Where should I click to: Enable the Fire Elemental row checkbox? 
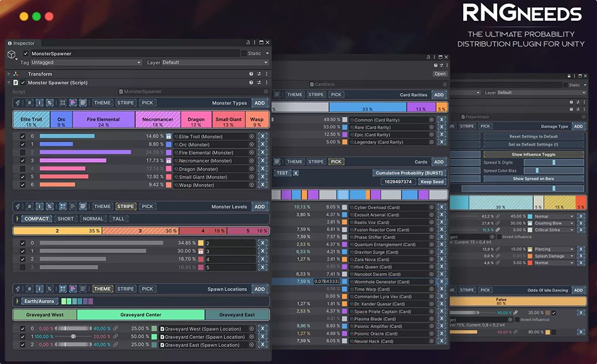coord(23,152)
